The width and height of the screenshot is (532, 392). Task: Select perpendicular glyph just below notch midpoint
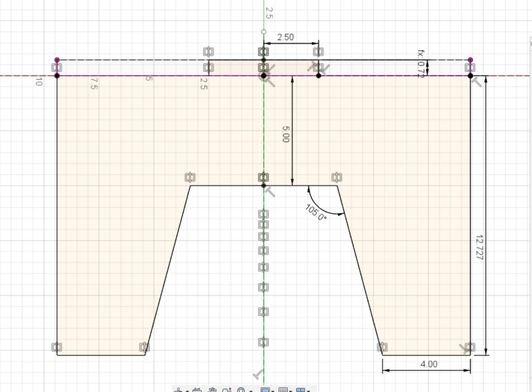270,192
